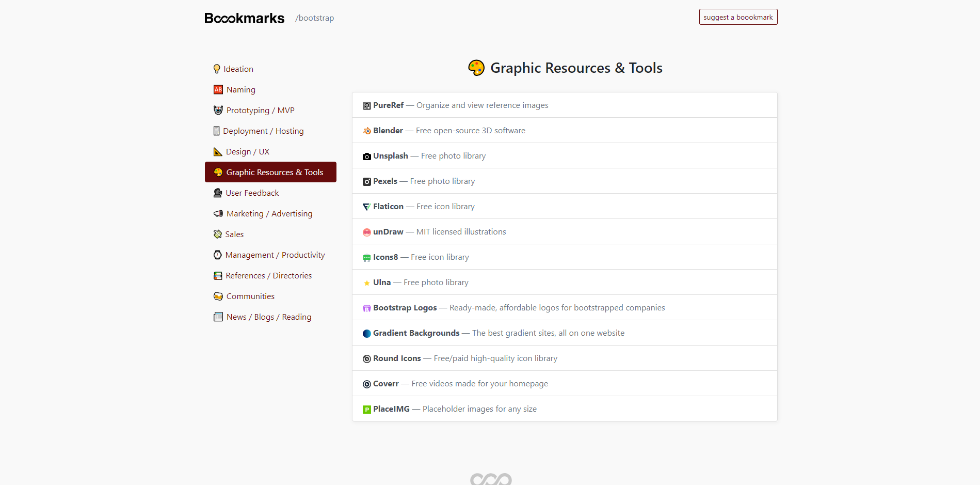Screen dimensions: 980x485
Task: Open the Bootstrap Logos bookmark link
Action: (x=565, y=307)
